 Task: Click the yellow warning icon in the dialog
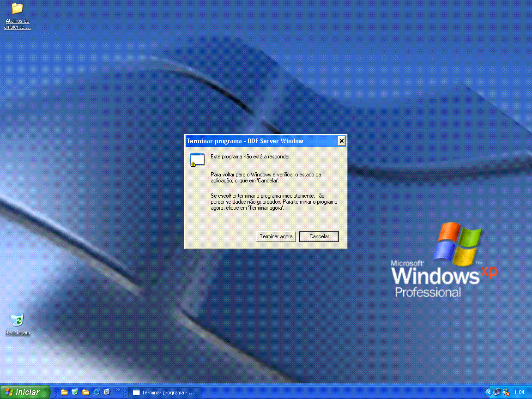[x=194, y=163]
